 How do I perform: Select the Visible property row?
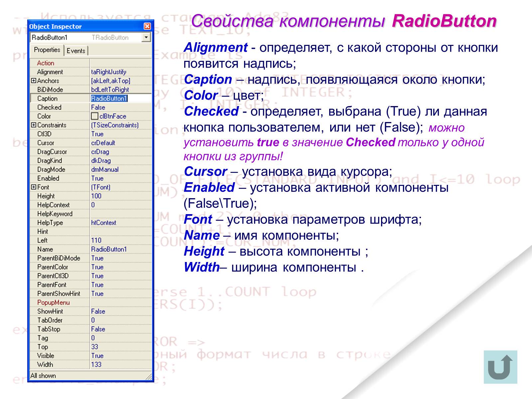tap(90, 356)
